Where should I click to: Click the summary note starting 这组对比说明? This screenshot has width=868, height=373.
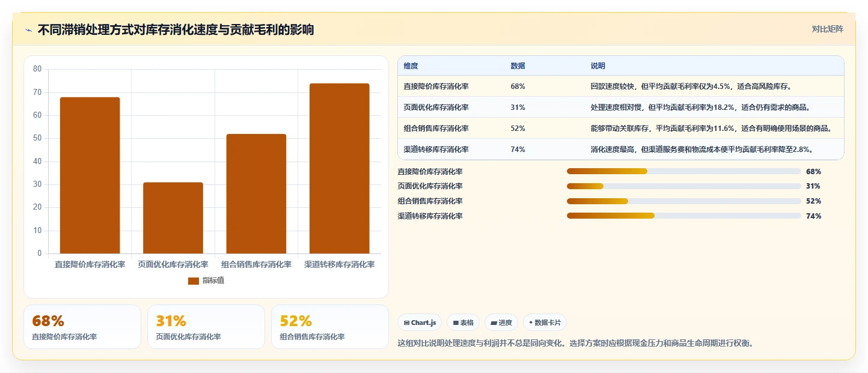[576, 344]
